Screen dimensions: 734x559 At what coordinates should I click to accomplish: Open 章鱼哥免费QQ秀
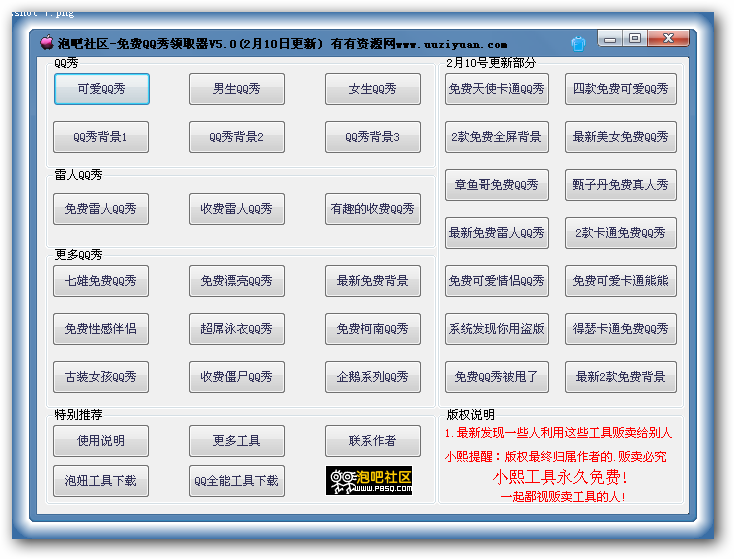coord(497,185)
